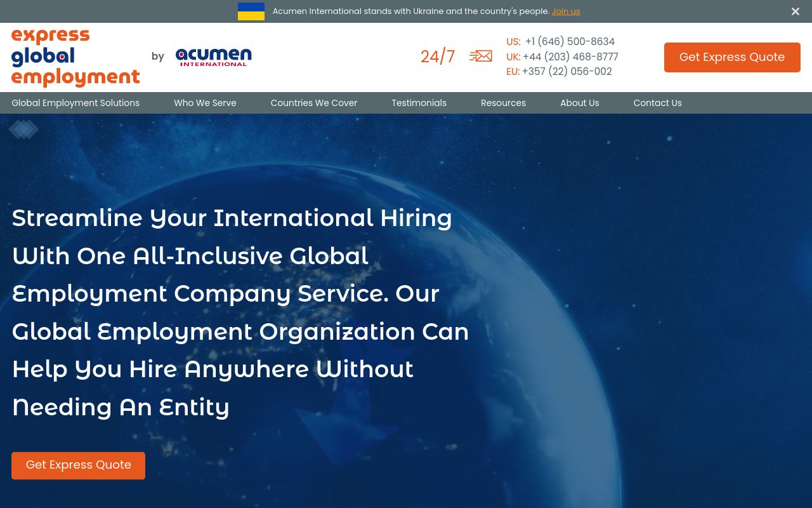
Task: Click the 24/7 availability indicator
Action: pos(438,57)
